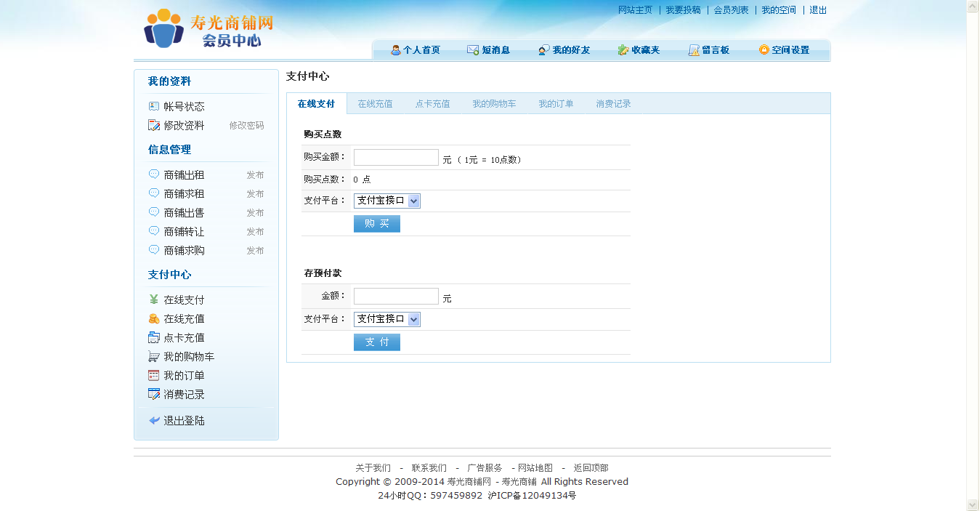This screenshot has width=980, height=511.
Task: Focus the 购买金额 input field
Action: (396, 158)
